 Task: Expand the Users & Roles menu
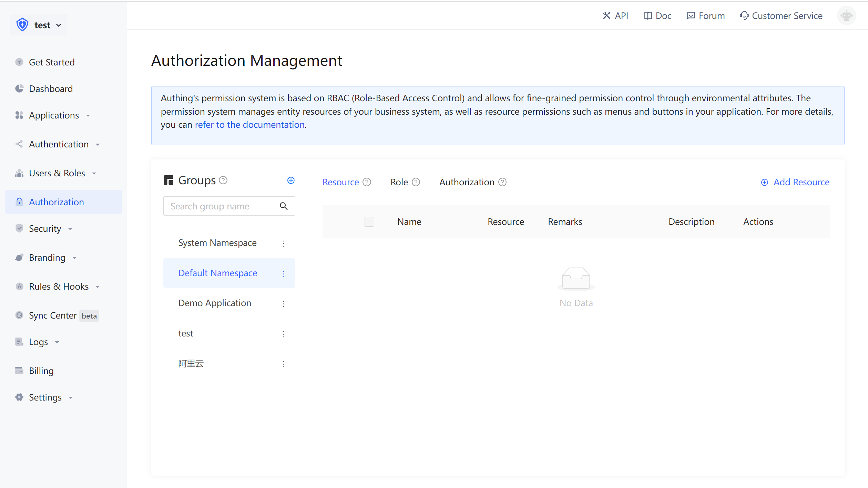click(57, 173)
